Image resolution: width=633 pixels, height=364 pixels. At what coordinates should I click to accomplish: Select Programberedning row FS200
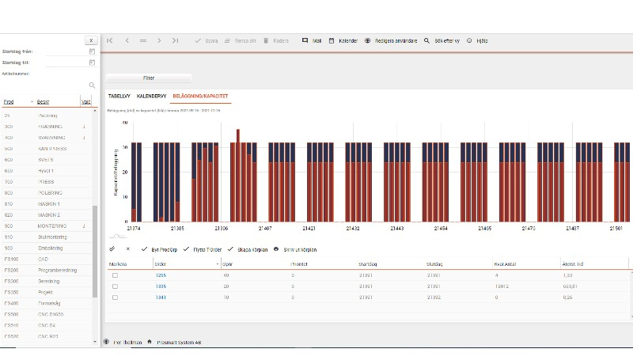click(x=47, y=270)
